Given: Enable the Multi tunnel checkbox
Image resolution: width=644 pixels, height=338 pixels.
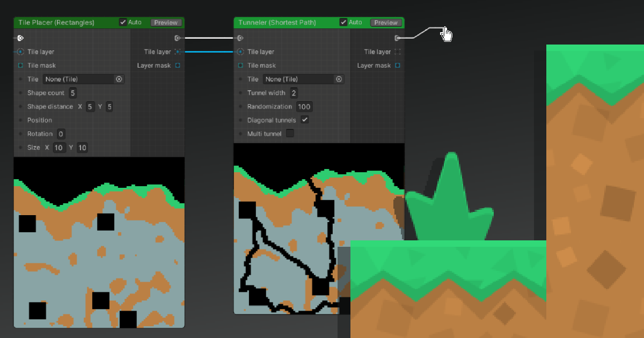Looking at the screenshot, I should coord(290,133).
